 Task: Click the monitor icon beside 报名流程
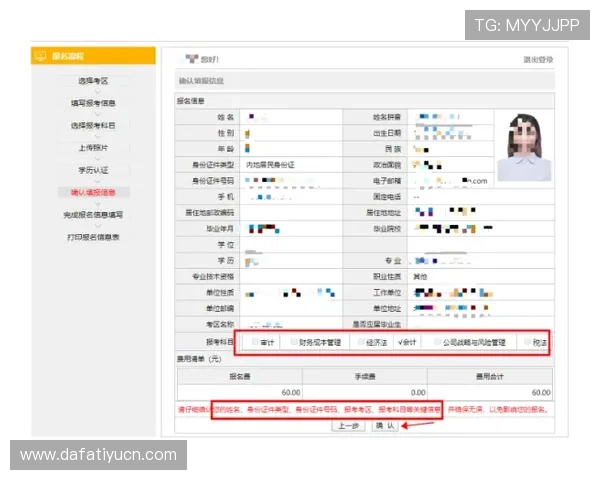click(x=40, y=56)
